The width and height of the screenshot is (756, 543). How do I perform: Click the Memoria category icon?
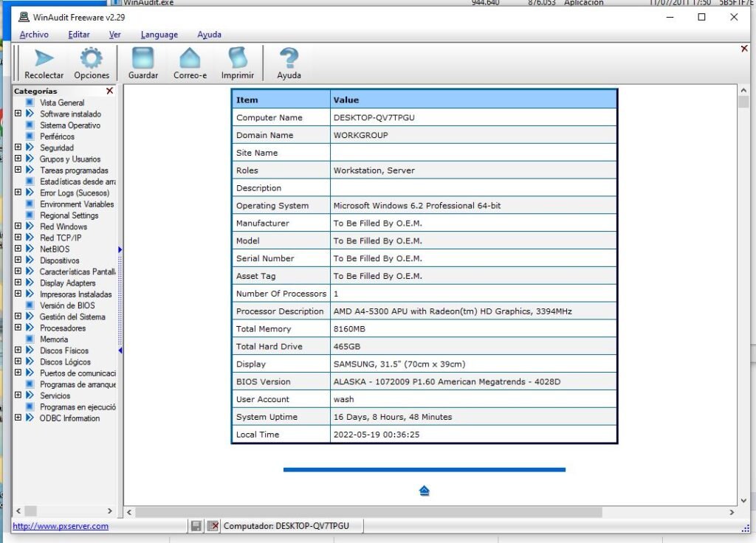point(30,339)
